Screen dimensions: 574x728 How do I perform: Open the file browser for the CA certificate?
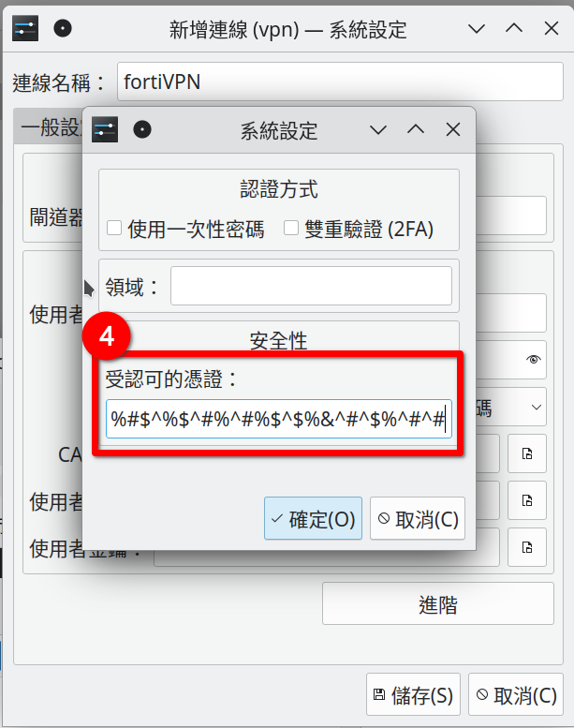tap(526, 453)
